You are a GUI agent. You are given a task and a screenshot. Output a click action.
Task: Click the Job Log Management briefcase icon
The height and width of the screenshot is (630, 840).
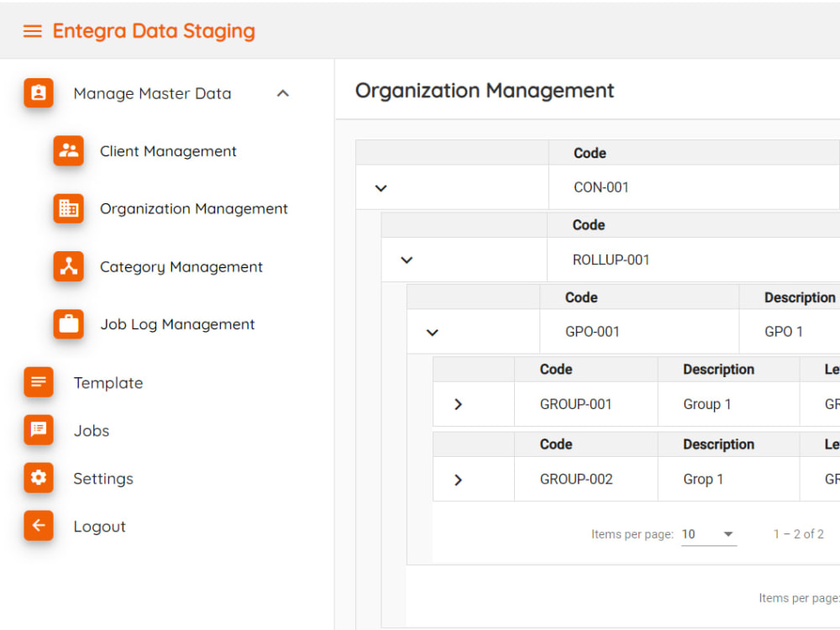coord(69,324)
